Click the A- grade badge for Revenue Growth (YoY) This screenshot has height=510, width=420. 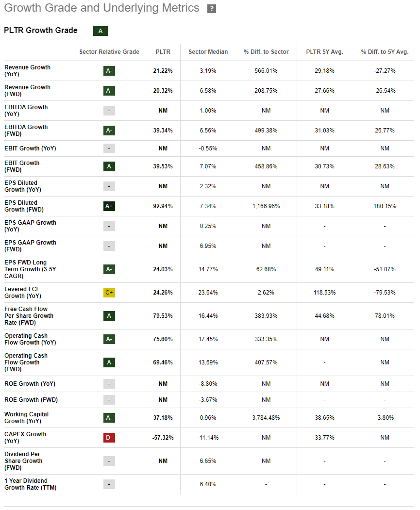tap(109, 71)
